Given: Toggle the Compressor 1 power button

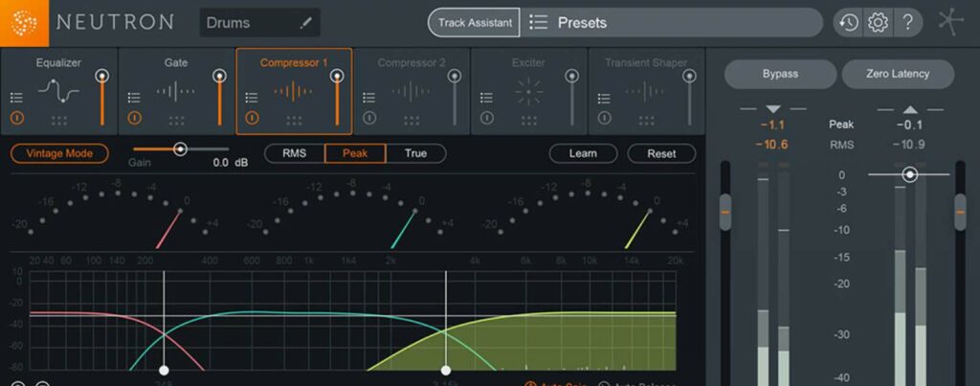Looking at the screenshot, I should (x=252, y=118).
